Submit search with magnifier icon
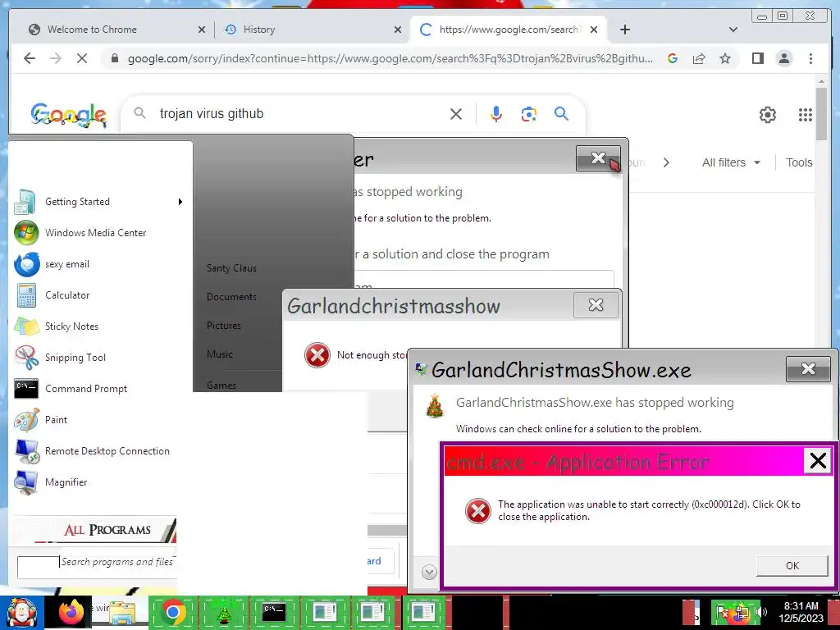 tap(561, 113)
